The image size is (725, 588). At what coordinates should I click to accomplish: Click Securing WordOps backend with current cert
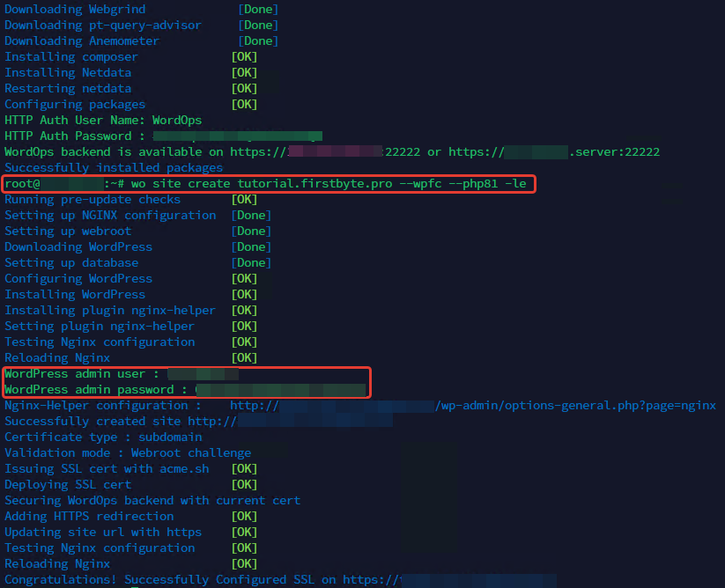click(x=152, y=501)
